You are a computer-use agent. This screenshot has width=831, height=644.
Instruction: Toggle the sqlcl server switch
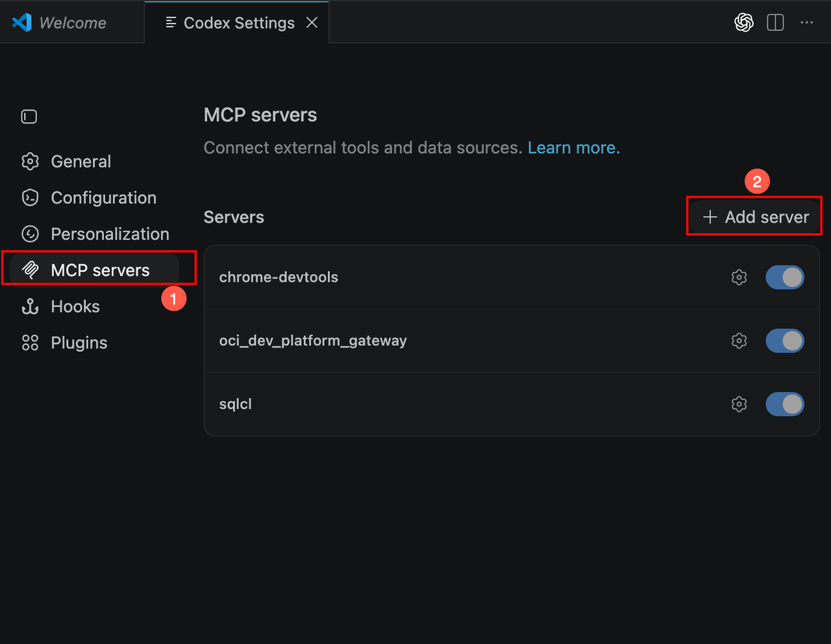coord(785,404)
